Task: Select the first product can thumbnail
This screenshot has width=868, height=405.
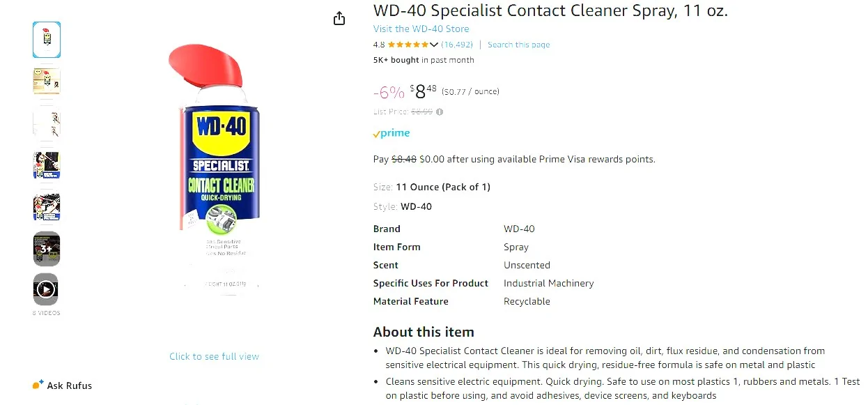Action: coord(46,39)
